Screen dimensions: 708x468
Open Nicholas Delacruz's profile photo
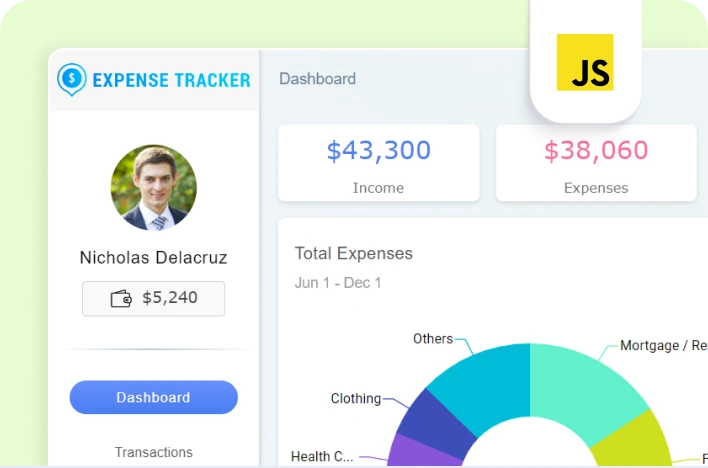pos(153,188)
